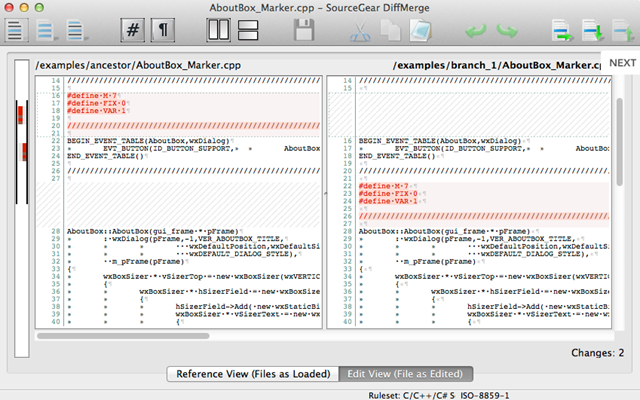This screenshot has height=400, width=640.
Task: Click the 'Changes: 2' counter
Action: click(598, 353)
